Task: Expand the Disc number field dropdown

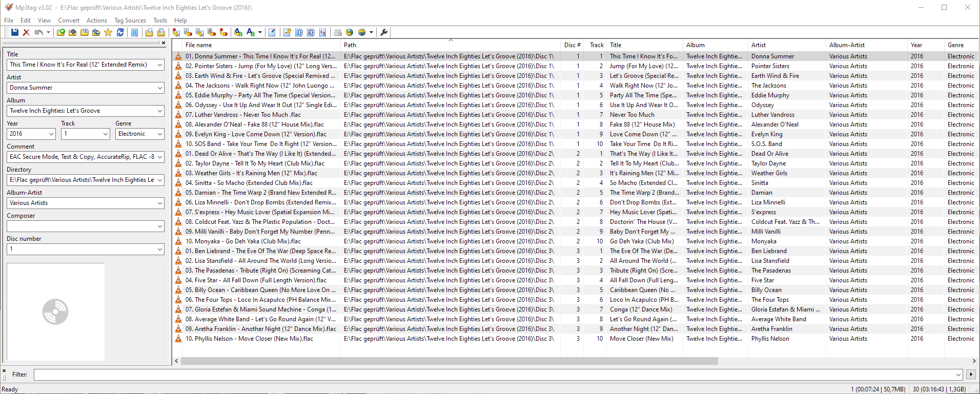Action: click(x=160, y=249)
